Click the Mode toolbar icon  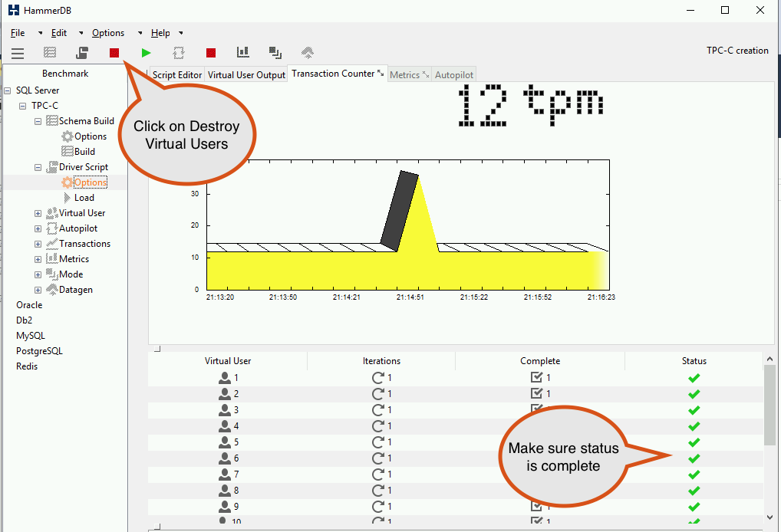click(275, 52)
